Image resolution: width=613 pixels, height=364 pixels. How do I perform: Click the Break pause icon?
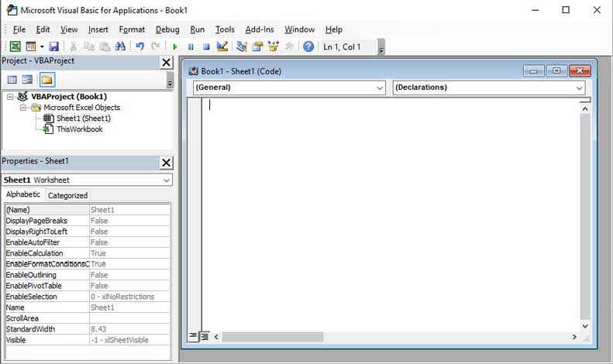click(191, 47)
